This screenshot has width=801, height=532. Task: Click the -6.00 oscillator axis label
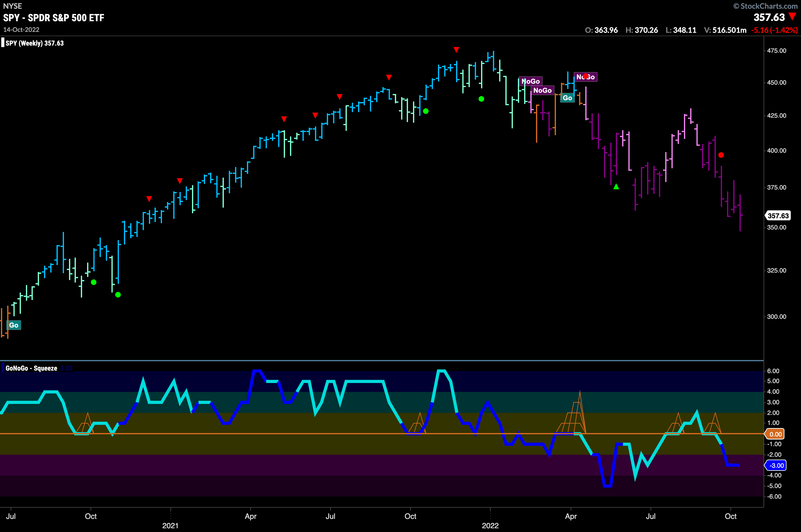coord(774,496)
